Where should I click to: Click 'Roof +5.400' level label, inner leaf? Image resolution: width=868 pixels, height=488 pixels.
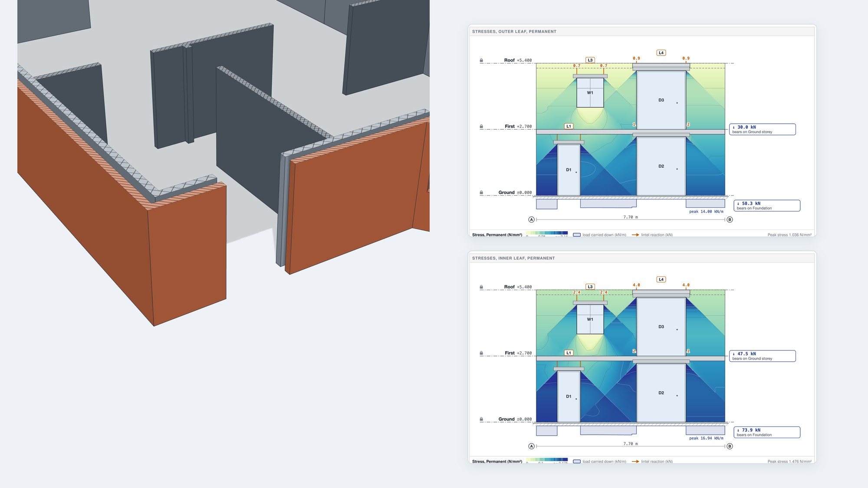pos(518,287)
